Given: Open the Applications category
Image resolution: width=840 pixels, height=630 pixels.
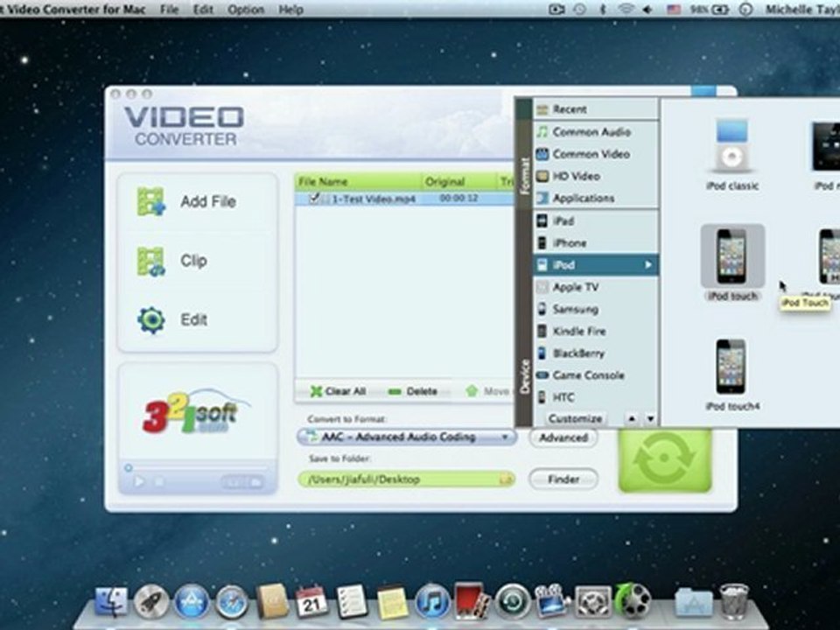Looking at the screenshot, I should [596, 199].
